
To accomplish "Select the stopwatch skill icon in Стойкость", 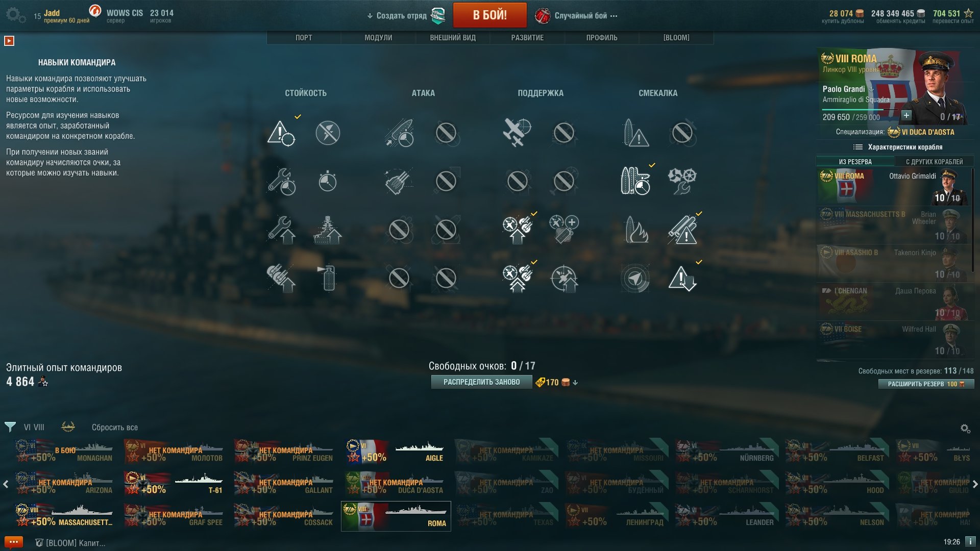I will [x=328, y=181].
